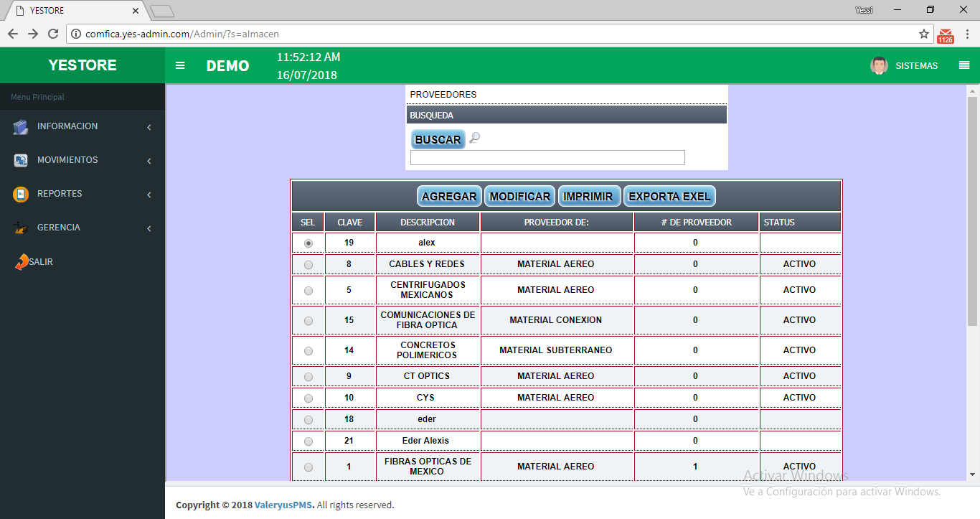Select the CT OPTICS row radio button
This screenshot has width=980, height=519.
coord(308,377)
